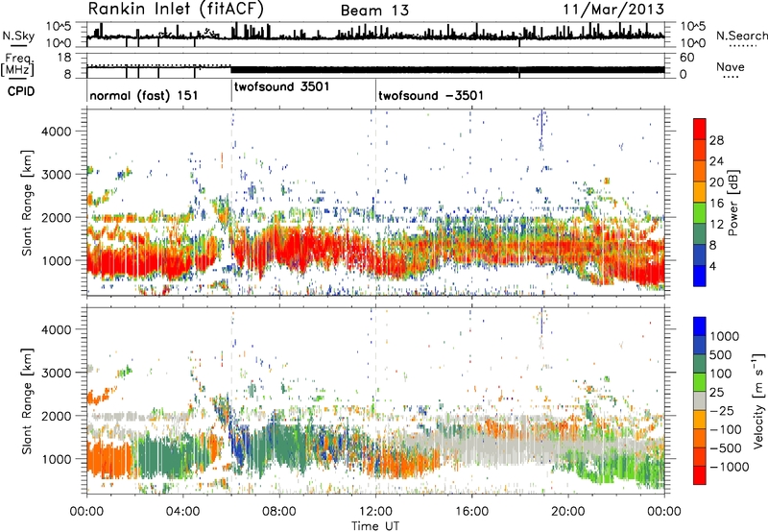Pick the red top segment of Power colorbar
This screenshot has height=532, width=768.
click(x=700, y=130)
